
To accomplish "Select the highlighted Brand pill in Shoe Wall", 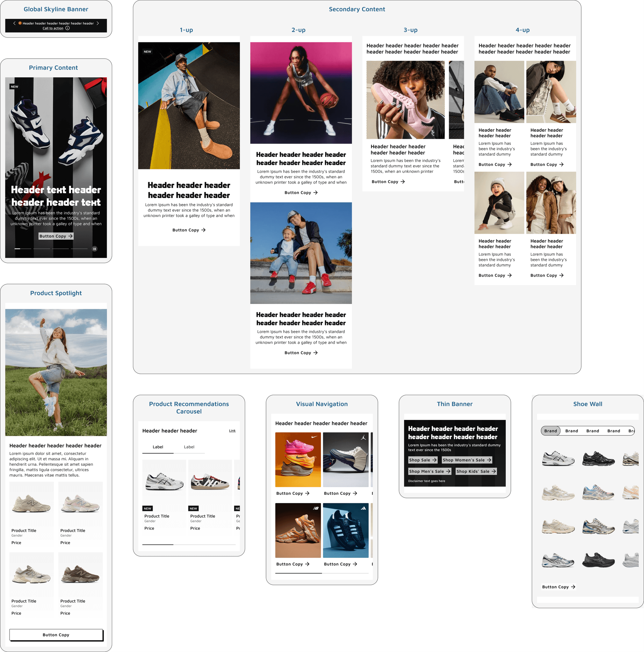I will point(550,431).
